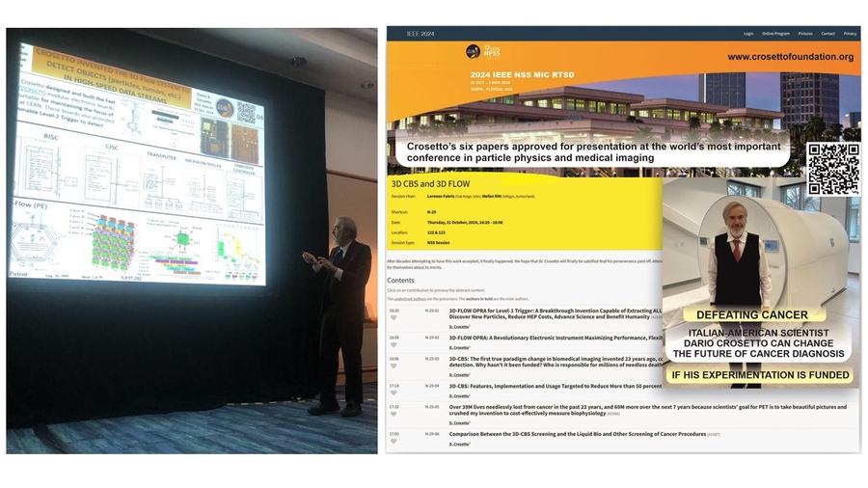Go to the Pictures page

pyautogui.click(x=805, y=34)
